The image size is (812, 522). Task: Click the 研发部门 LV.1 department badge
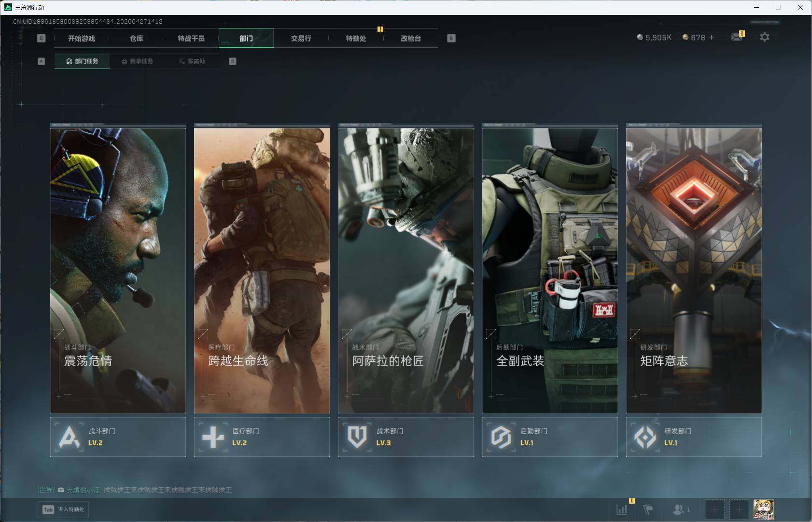(x=694, y=437)
